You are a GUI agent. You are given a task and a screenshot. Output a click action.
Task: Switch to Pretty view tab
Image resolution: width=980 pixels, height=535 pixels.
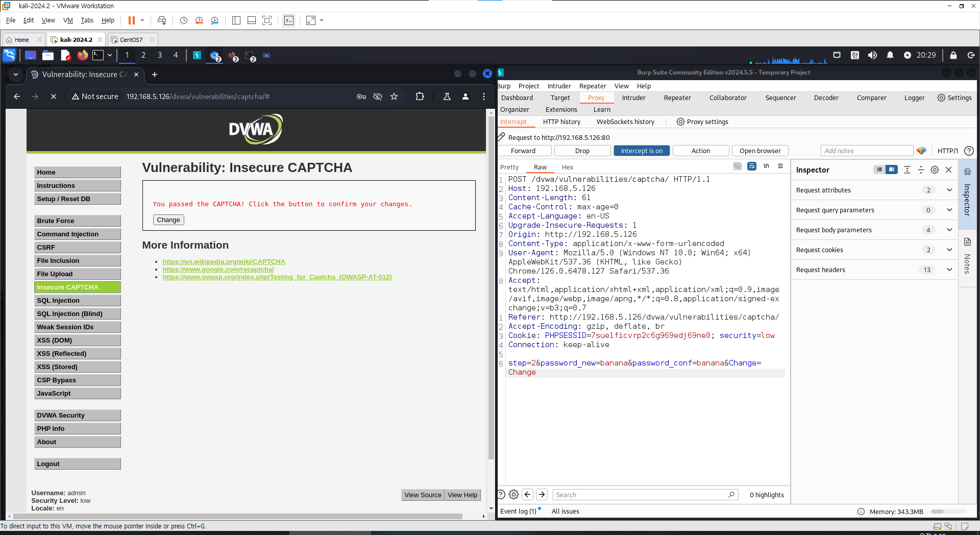pyautogui.click(x=509, y=167)
